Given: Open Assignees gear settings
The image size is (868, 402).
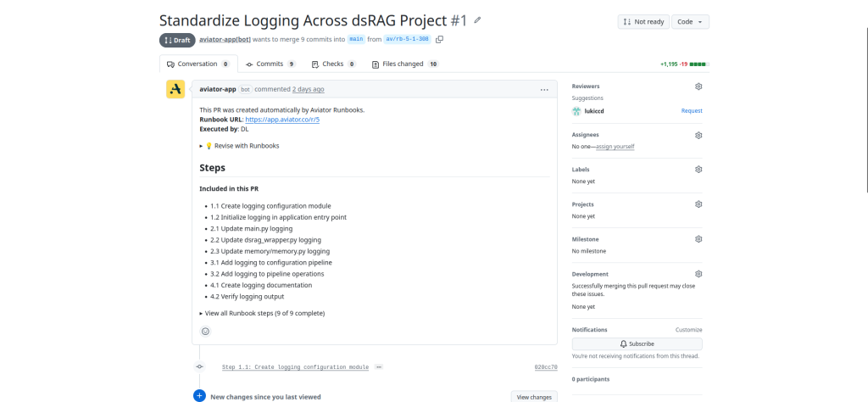Looking at the screenshot, I should [x=698, y=135].
